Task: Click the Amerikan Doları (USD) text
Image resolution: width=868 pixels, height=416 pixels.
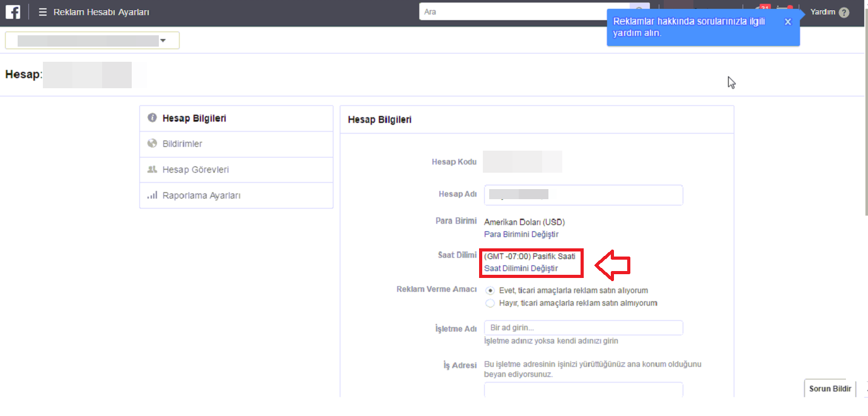Action: pos(524,222)
